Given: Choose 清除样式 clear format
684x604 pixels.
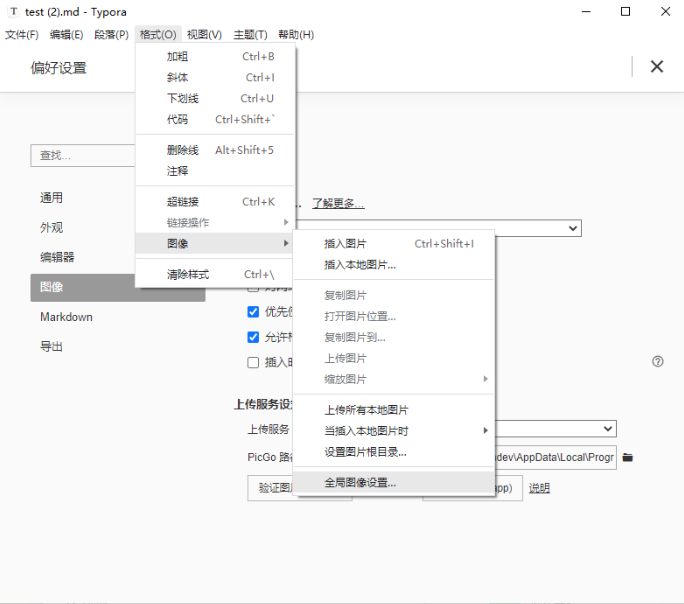Looking at the screenshot, I should tap(215, 274).
